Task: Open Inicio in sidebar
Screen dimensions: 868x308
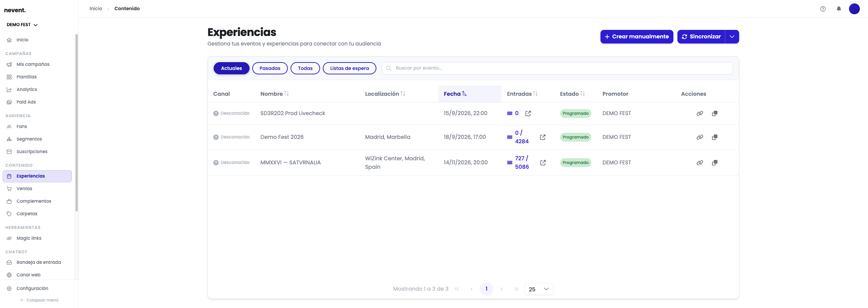Action: (x=37, y=40)
